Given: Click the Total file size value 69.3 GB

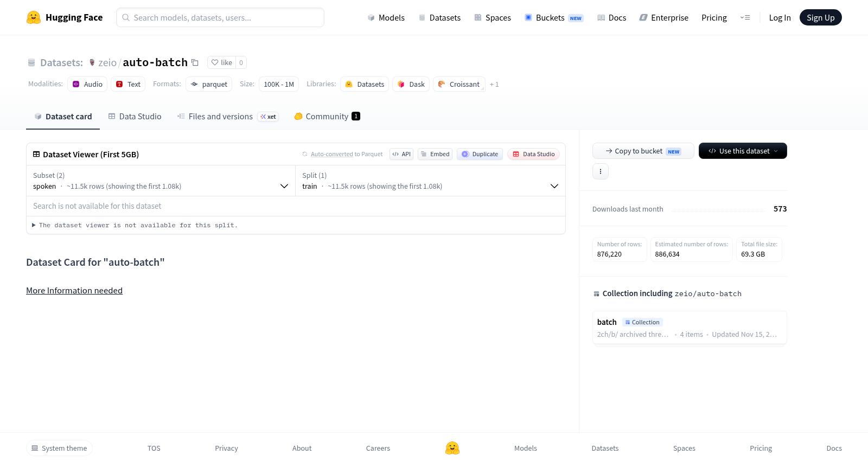Looking at the screenshot, I should (753, 254).
